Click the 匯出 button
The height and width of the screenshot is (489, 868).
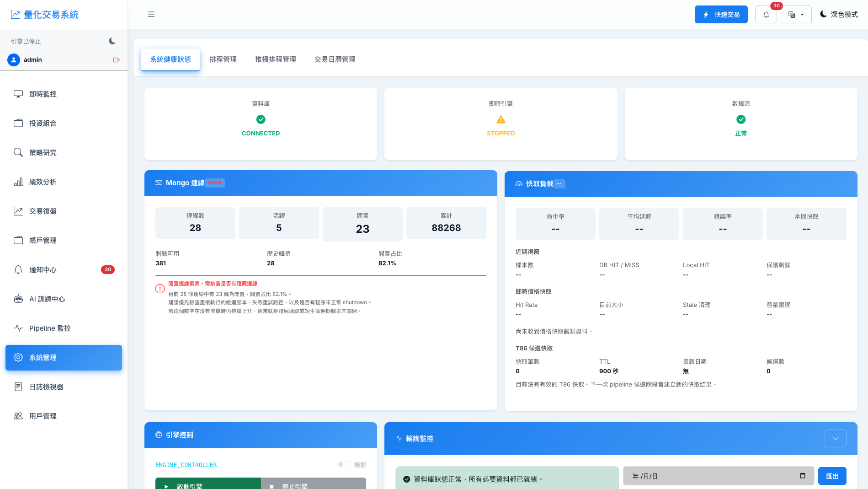(x=832, y=476)
